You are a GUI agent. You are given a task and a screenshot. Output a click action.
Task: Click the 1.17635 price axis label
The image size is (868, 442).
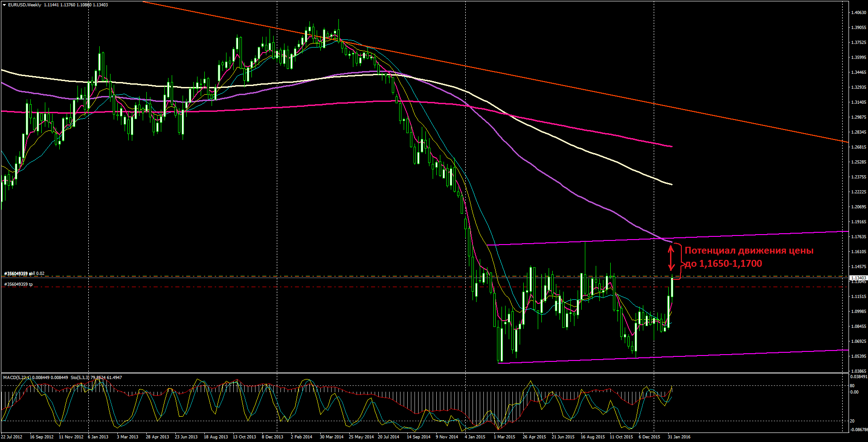click(x=858, y=237)
